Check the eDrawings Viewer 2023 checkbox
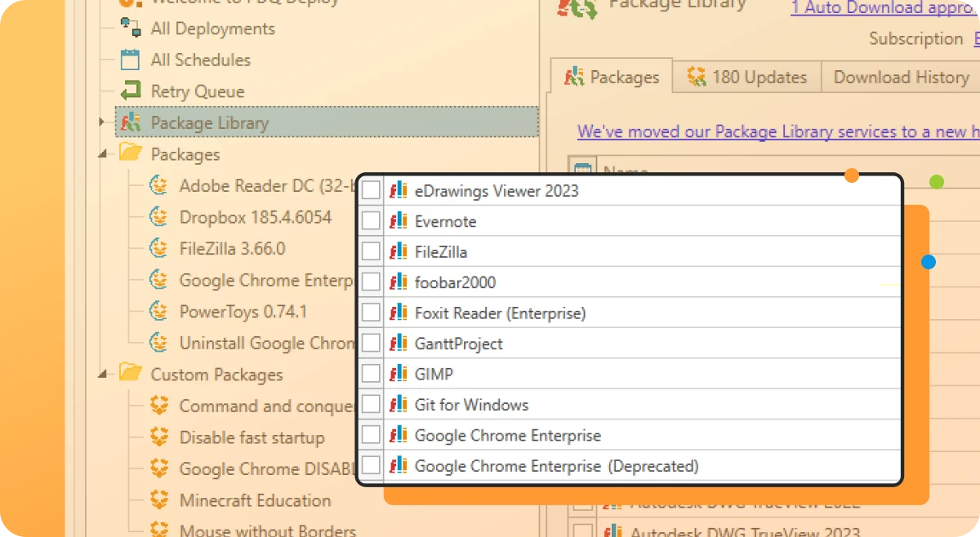Viewport: 980px width, 537px height. pos(371,190)
